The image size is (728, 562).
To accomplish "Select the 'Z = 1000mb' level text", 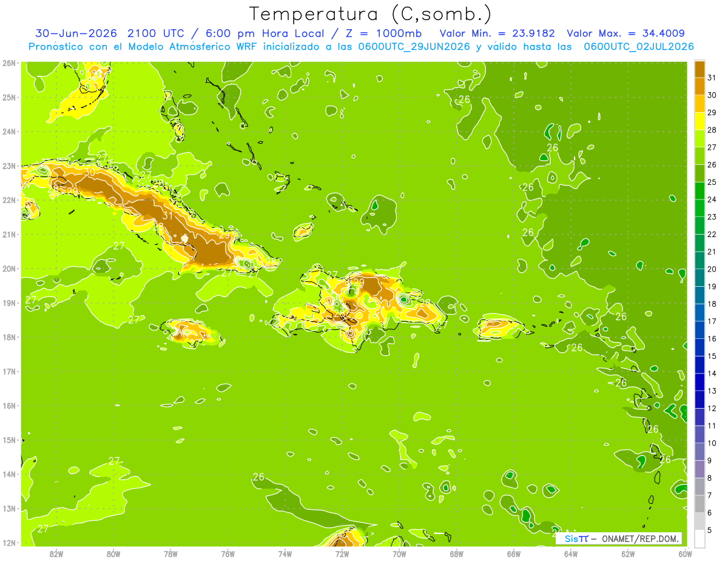I will [383, 33].
